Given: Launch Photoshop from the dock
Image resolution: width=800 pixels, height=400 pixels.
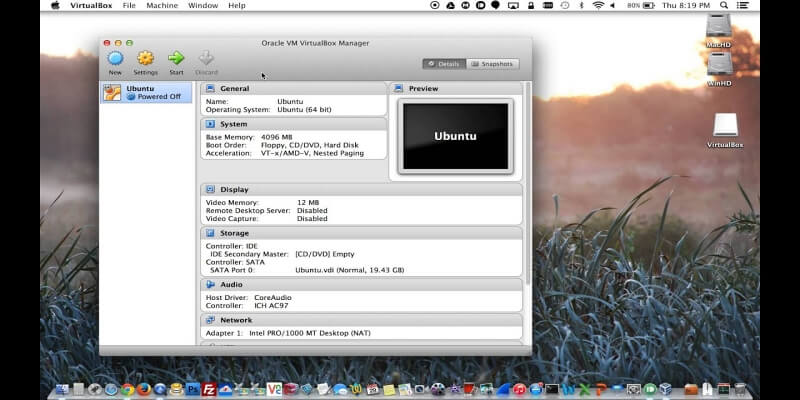Looking at the screenshot, I should click(x=193, y=390).
